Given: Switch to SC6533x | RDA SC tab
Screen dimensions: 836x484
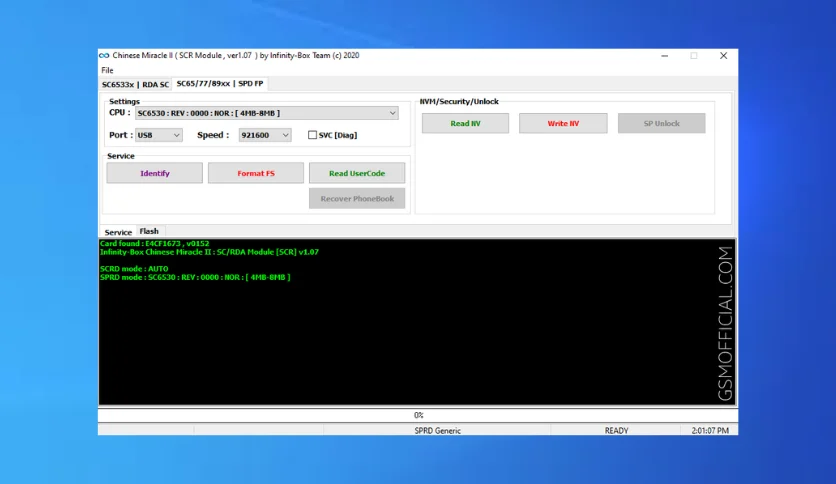Looking at the screenshot, I should 135,84.
